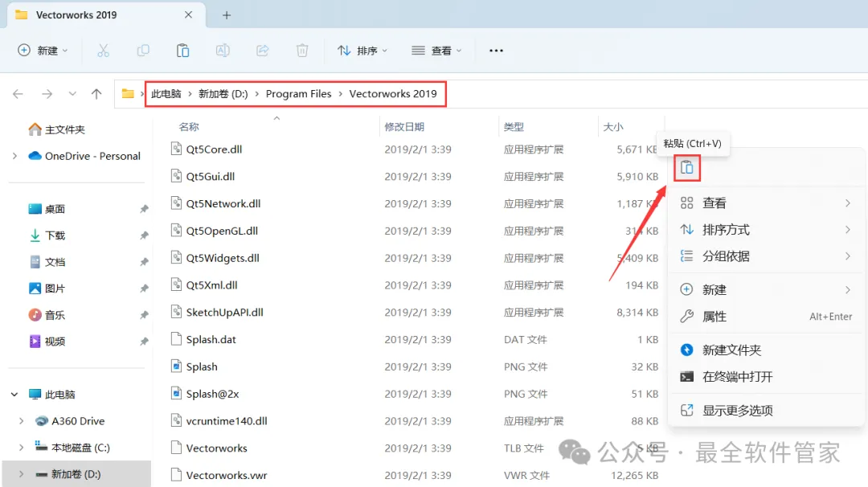Choose 在终端中打开 in the context menu
The image size is (868, 487).
[766, 377]
